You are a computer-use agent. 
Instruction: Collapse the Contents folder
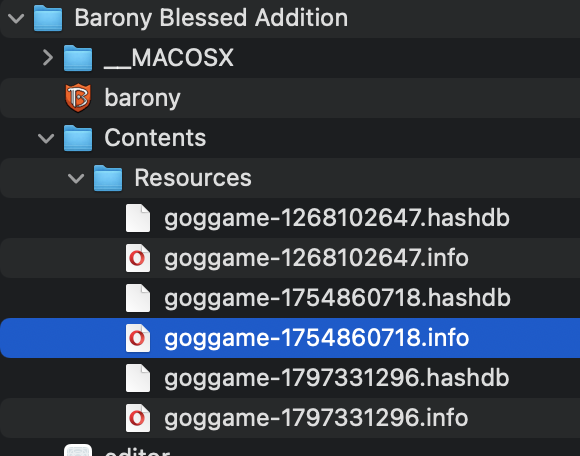click(46, 138)
